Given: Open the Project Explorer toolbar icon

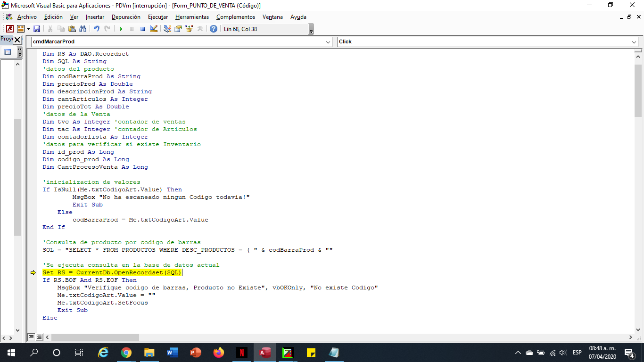Looking at the screenshot, I should point(167,29).
